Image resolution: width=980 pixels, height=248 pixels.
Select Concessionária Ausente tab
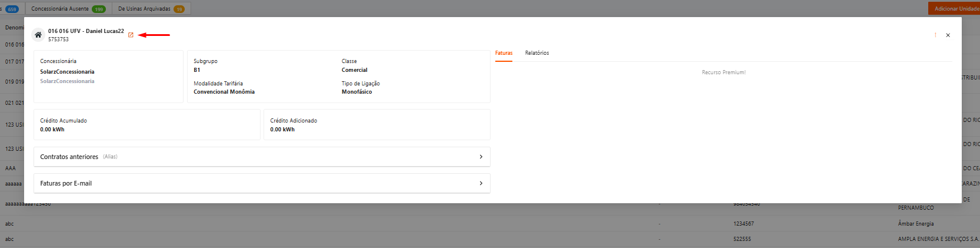point(68,9)
